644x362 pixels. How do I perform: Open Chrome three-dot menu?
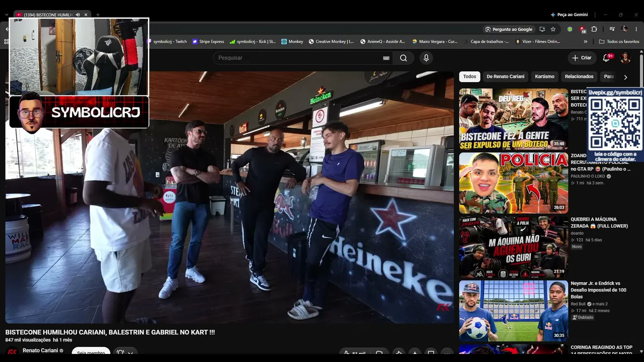click(636, 29)
